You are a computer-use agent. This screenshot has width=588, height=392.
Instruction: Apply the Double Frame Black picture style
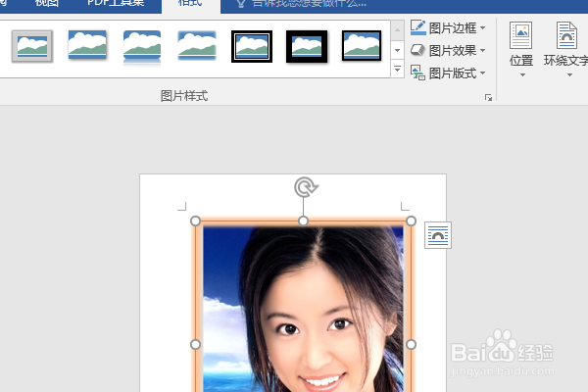point(252,46)
